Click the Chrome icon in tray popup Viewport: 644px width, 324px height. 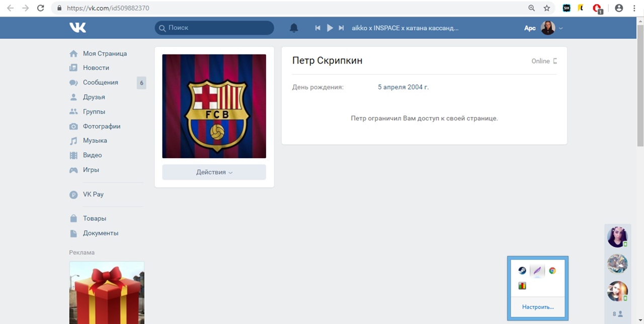552,271
